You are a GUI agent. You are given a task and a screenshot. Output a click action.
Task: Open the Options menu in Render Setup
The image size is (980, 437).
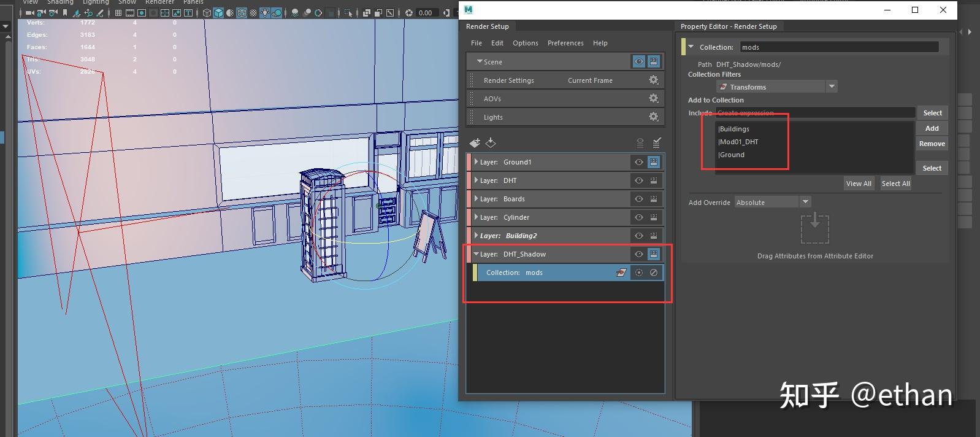[x=525, y=43]
